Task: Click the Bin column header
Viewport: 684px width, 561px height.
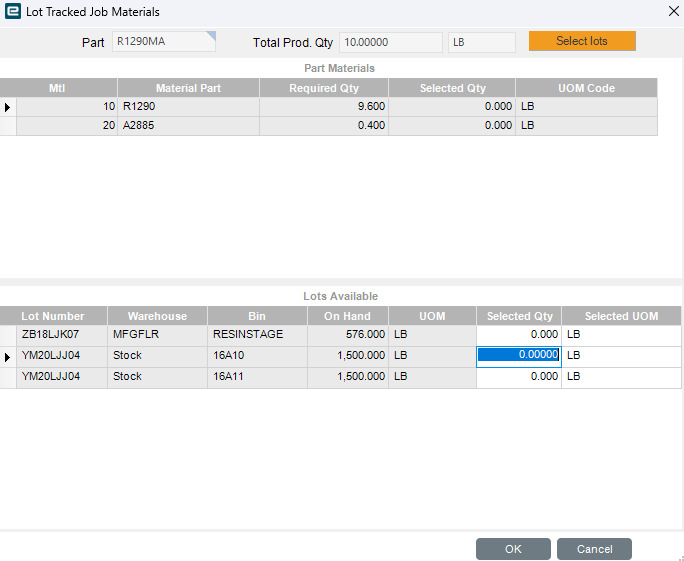Action: point(257,316)
